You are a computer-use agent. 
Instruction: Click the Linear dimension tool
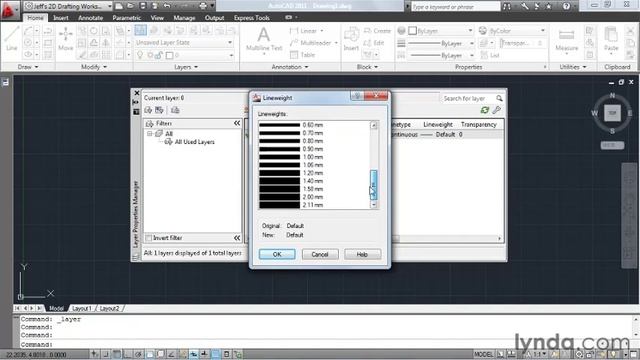pyautogui.click(x=304, y=31)
